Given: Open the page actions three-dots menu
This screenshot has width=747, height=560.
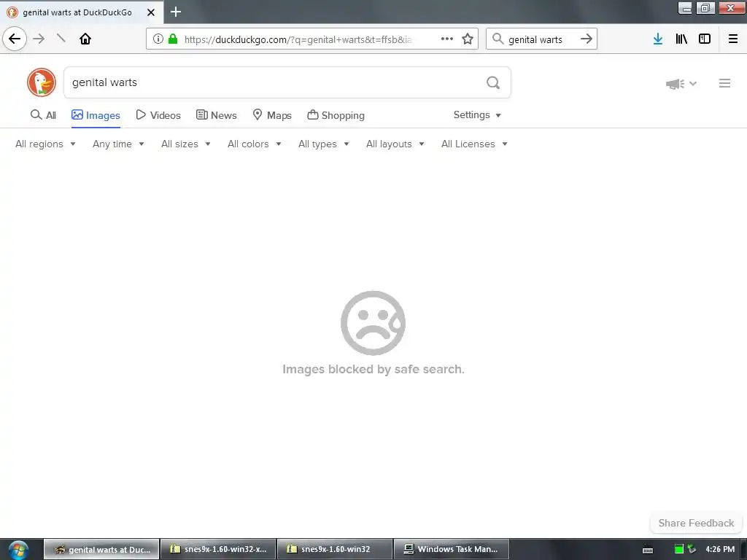Looking at the screenshot, I should click(447, 39).
